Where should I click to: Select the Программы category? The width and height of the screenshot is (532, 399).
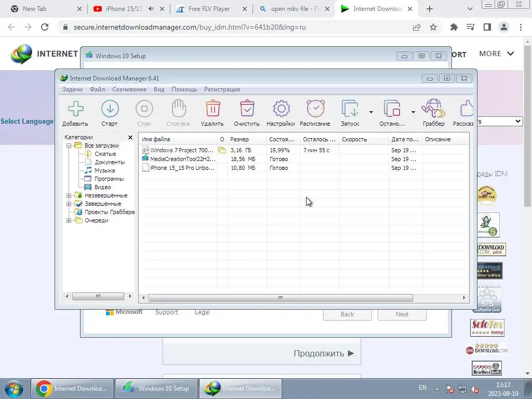(109, 179)
